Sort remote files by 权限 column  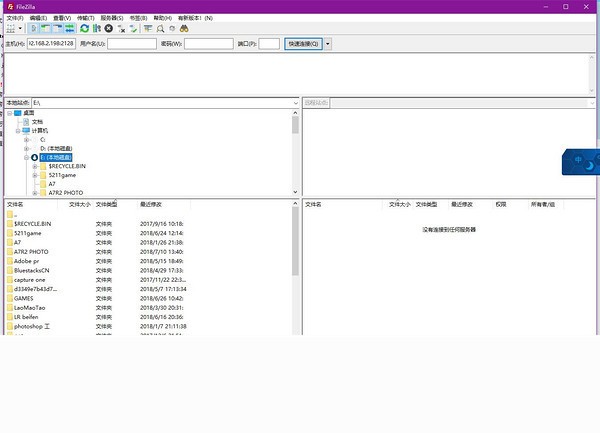501,205
